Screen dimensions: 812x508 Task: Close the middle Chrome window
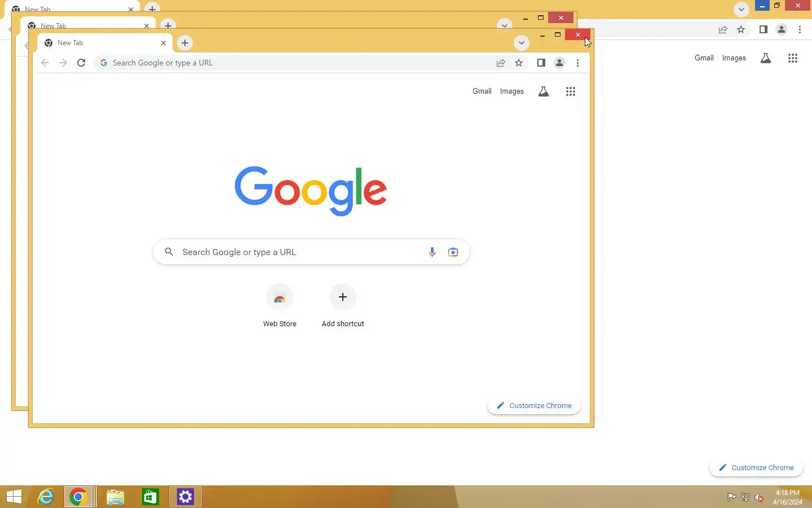(561, 18)
